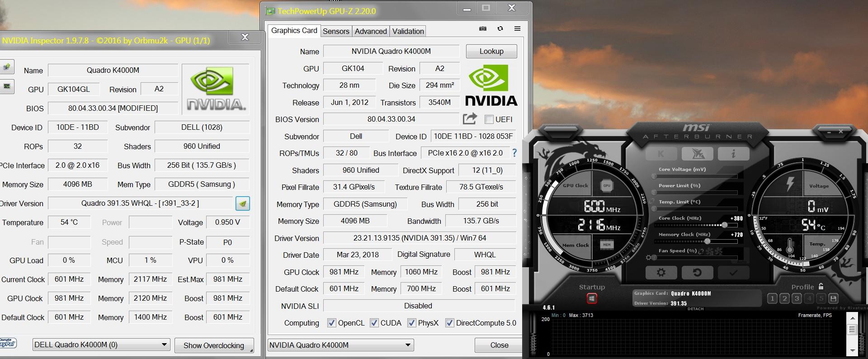Detach Afterburner monitoring graph

click(x=695, y=309)
